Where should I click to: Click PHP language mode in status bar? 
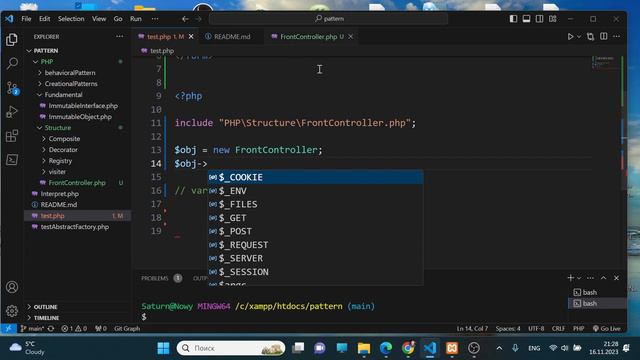[x=578, y=329]
